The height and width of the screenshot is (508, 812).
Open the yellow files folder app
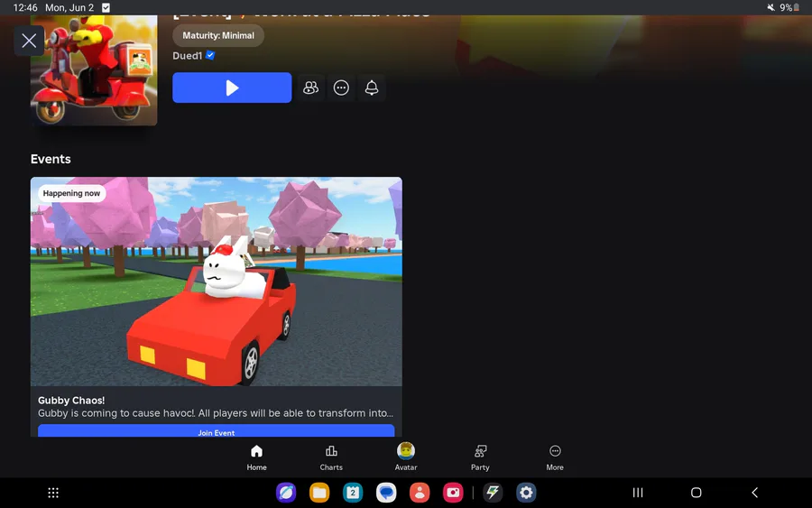pyautogui.click(x=319, y=493)
